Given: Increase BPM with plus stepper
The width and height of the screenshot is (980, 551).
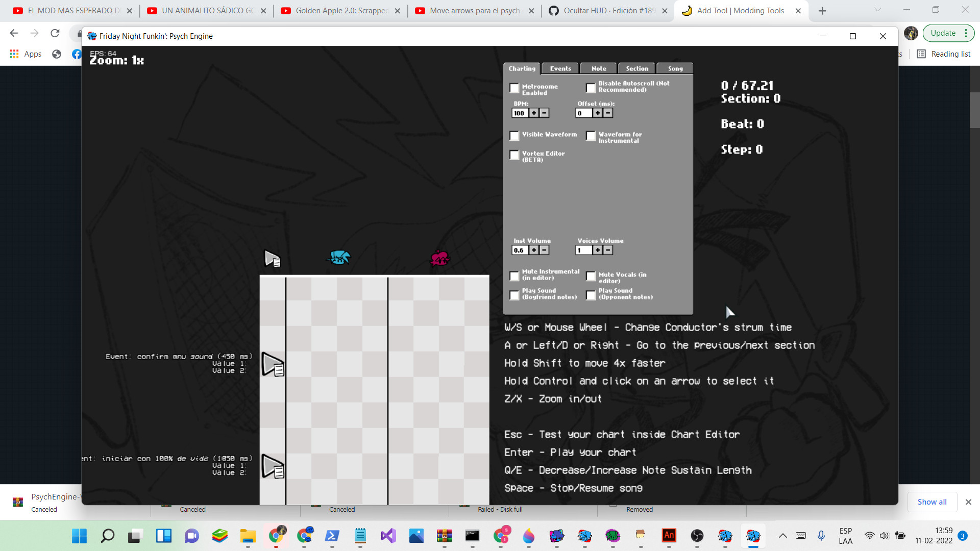Looking at the screenshot, I should [534, 113].
